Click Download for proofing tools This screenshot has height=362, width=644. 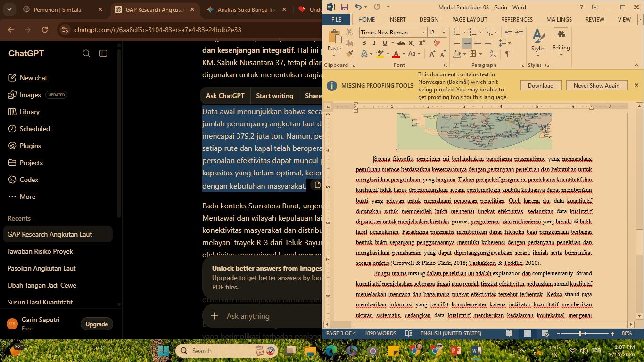(540, 85)
